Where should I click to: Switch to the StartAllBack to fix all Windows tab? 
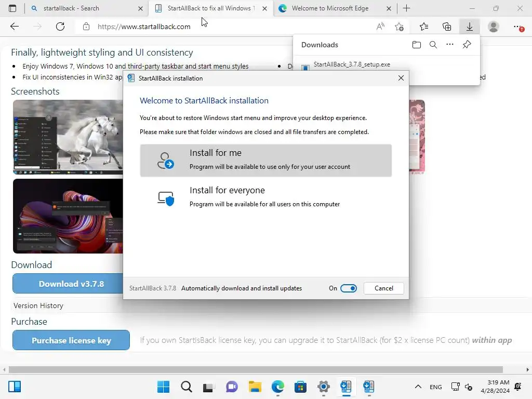[211, 8]
